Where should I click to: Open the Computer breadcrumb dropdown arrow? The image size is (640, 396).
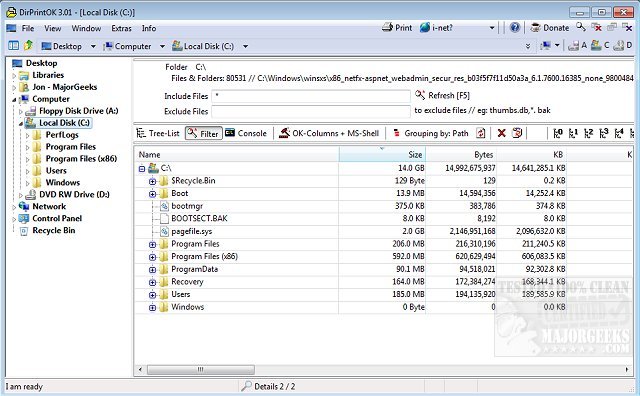point(162,46)
